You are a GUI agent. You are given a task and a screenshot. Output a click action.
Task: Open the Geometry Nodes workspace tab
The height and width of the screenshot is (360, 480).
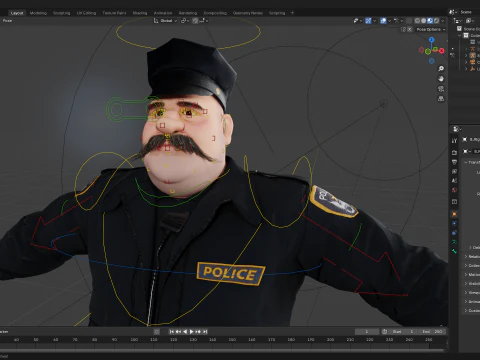tap(247, 13)
